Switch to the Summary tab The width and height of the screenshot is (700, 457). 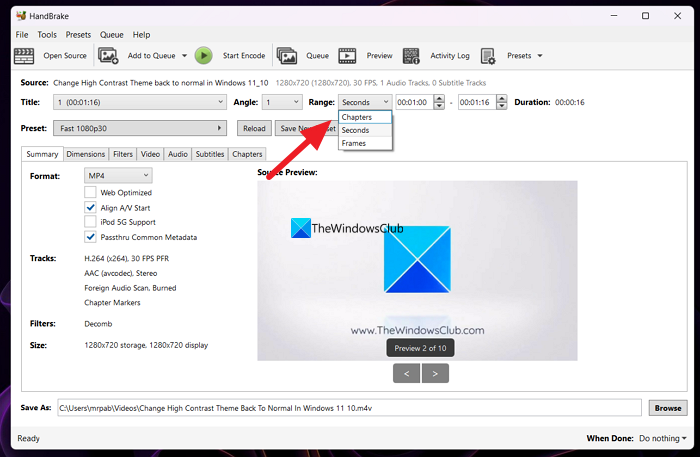42,154
